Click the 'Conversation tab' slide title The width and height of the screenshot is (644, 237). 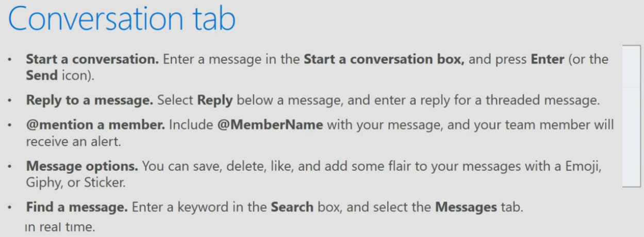coord(122,19)
